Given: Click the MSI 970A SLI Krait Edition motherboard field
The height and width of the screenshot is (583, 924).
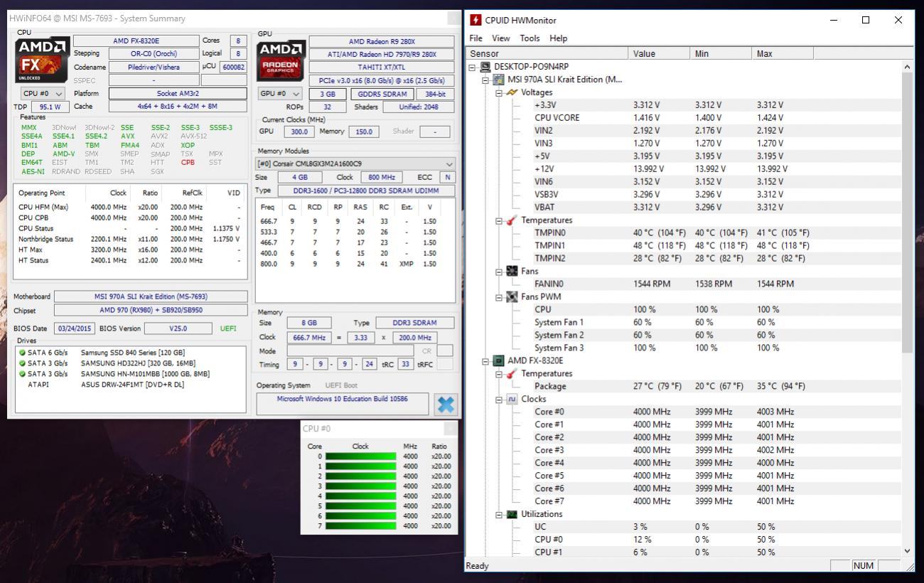Looking at the screenshot, I should click(x=151, y=296).
